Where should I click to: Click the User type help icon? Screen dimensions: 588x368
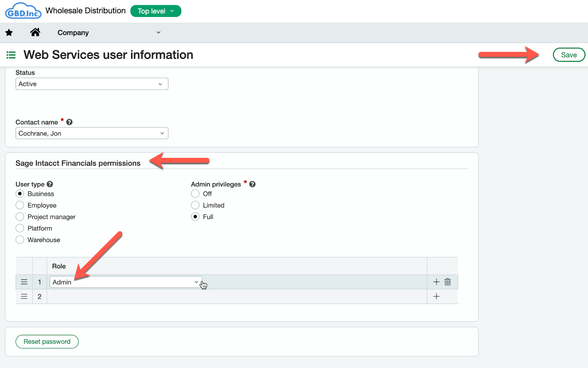point(50,184)
